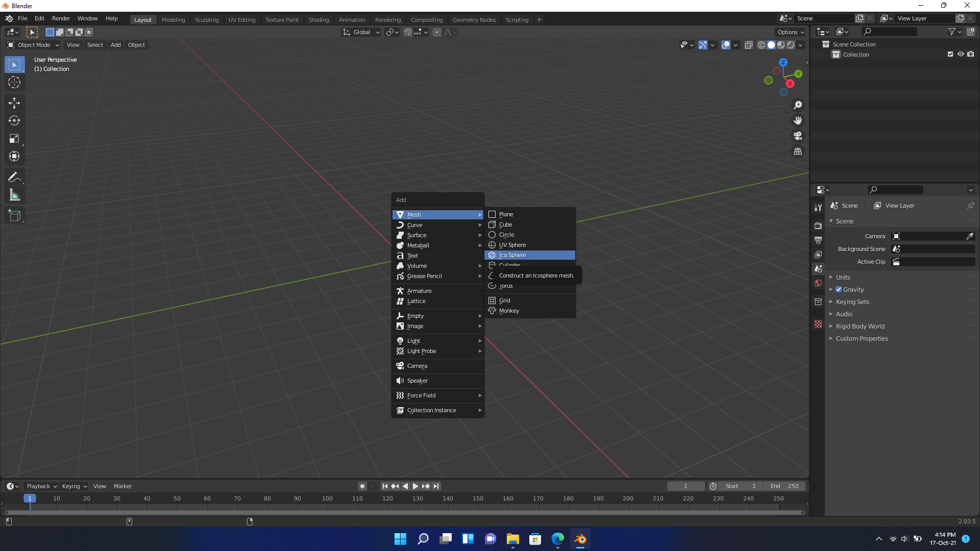
Task: Click frame 100 on timeline ruler
Action: pyautogui.click(x=328, y=498)
